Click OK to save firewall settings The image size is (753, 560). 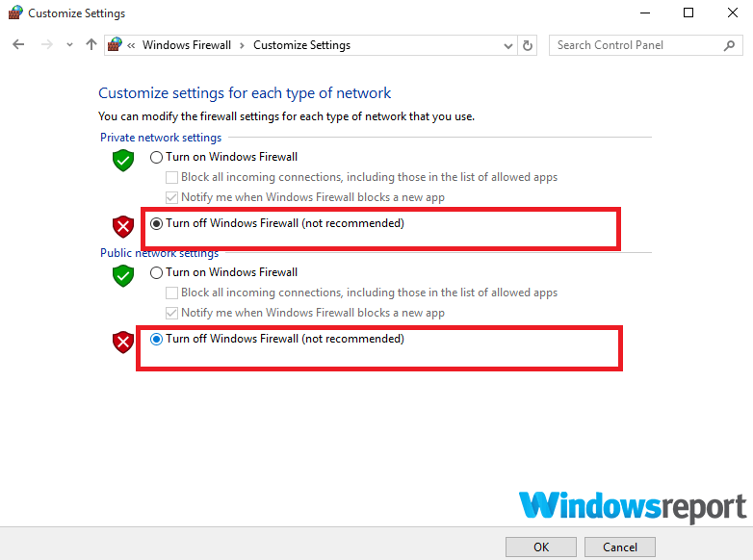tap(541, 547)
